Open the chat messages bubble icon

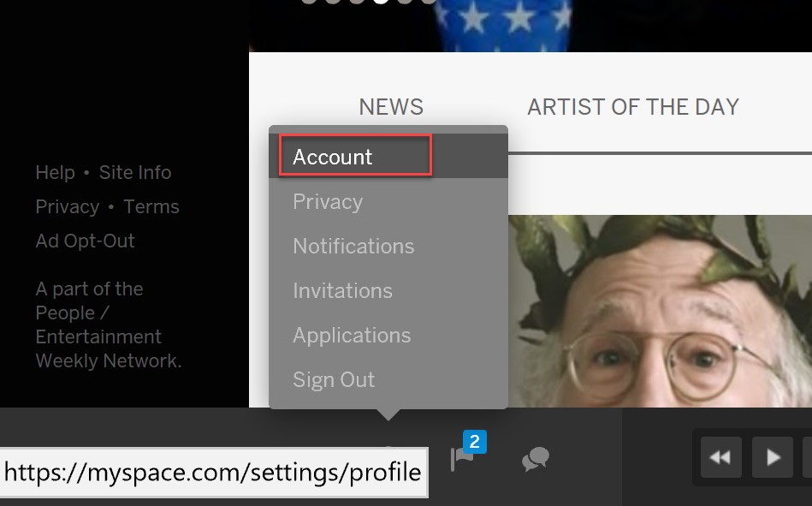coord(536,459)
